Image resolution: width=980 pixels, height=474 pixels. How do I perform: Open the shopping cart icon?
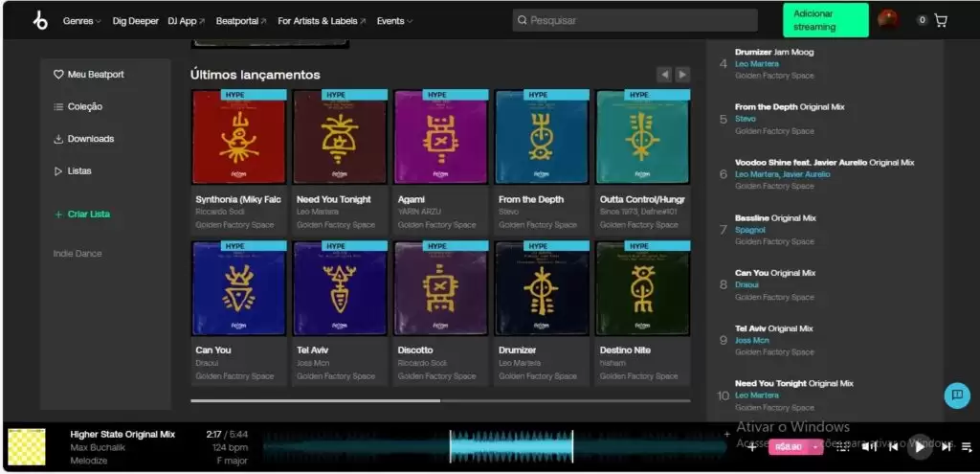(941, 20)
